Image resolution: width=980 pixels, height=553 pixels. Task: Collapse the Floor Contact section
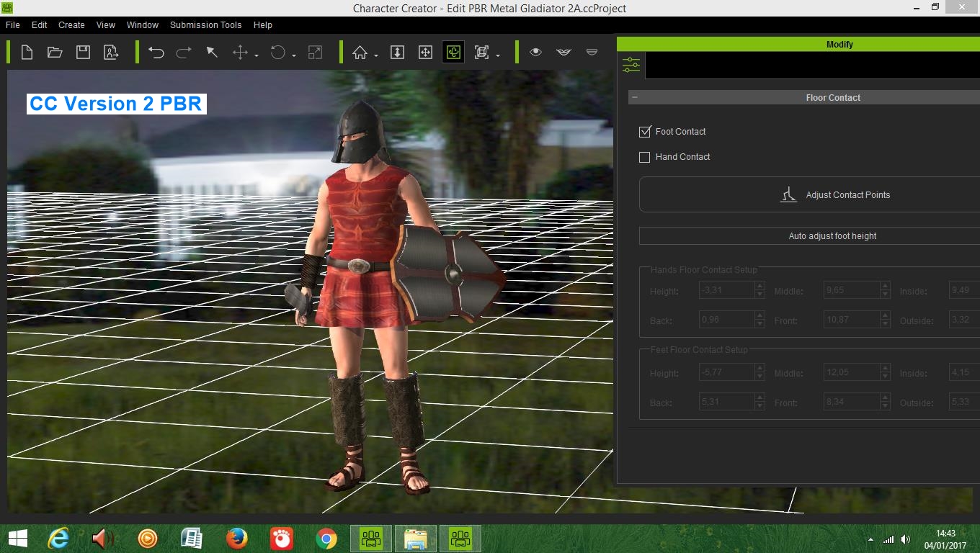635,97
